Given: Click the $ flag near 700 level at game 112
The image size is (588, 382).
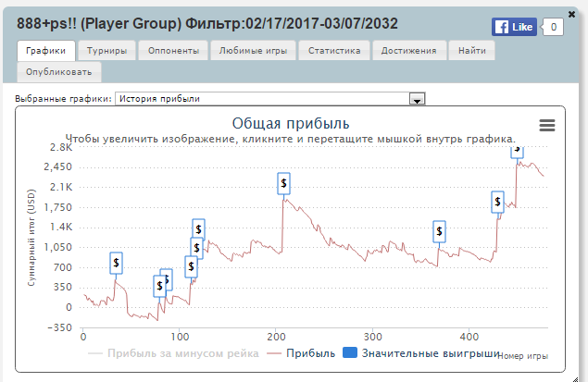Looking at the screenshot, I should pos(191,266).
